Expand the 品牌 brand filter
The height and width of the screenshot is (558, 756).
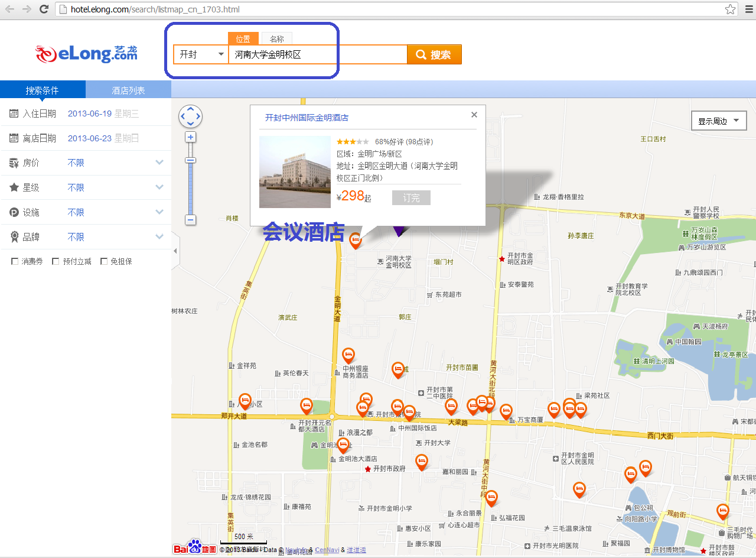(159, 237)
